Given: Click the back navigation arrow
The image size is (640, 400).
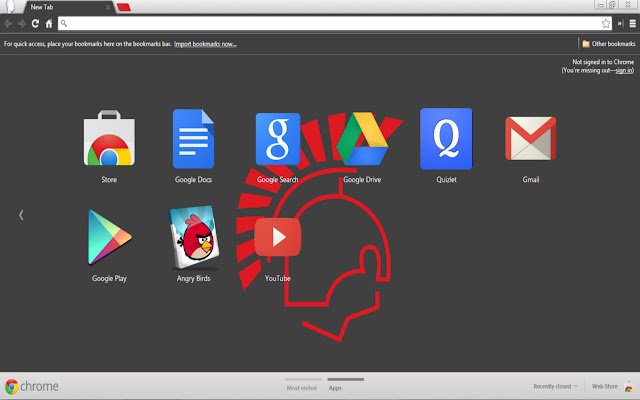Looking at the screenshot, I should (8, 24).
